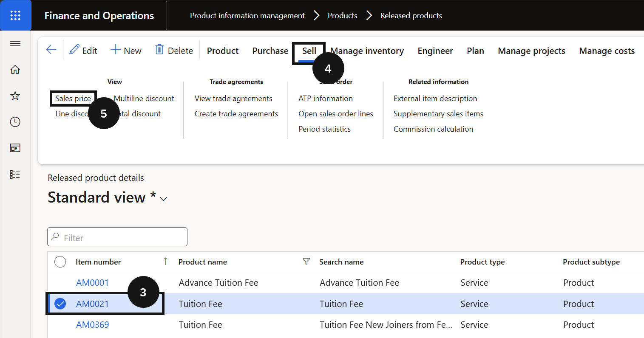This screenshot has height=338, width=644.
Task: Click Service type cell in AM0021 row
Action: tap(474, 304)
